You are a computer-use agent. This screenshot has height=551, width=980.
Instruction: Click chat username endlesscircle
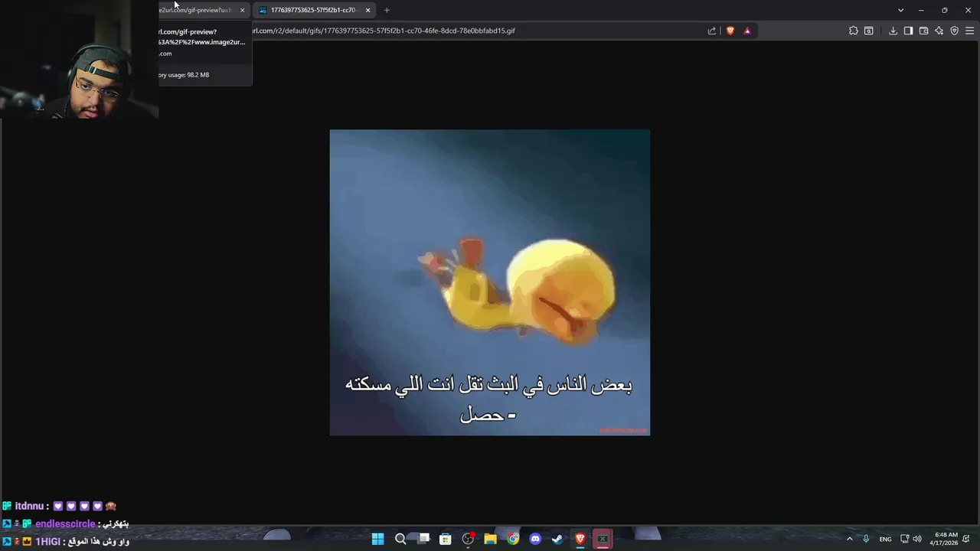tap(65, 523)
